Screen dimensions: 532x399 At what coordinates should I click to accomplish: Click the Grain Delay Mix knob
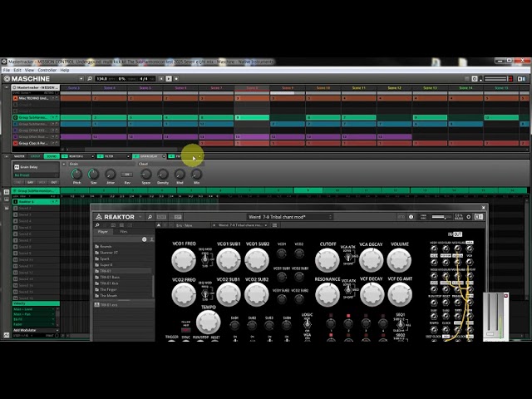click(x=196, y=175)
